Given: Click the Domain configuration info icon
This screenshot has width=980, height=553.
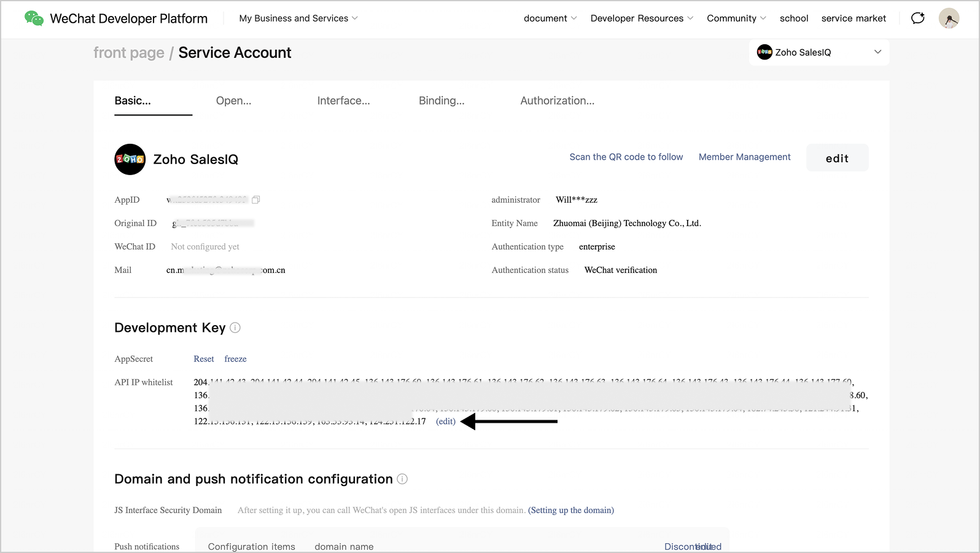Looking at the screenshot, I should [402, 479].
